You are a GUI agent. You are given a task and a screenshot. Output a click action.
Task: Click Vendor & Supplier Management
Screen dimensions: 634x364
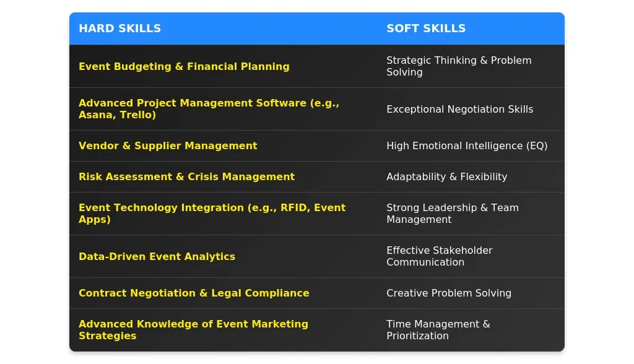click(x=168, y=145)
